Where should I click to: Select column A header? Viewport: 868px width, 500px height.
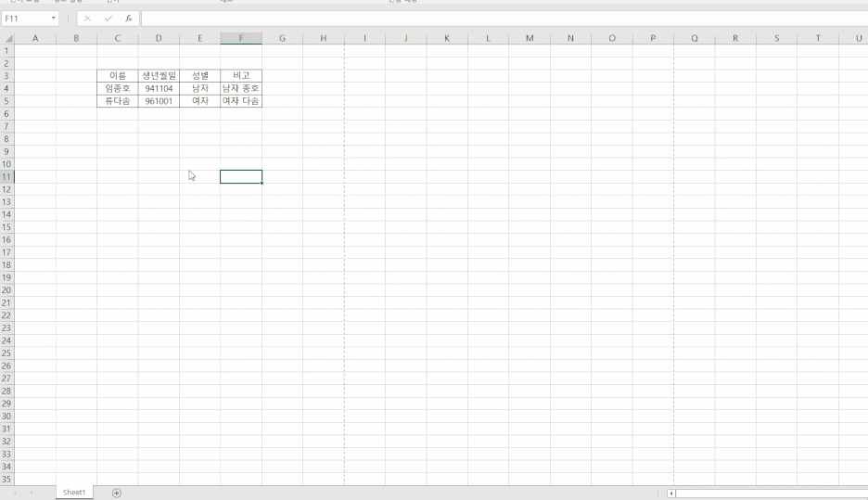click(x=35, y=38)
